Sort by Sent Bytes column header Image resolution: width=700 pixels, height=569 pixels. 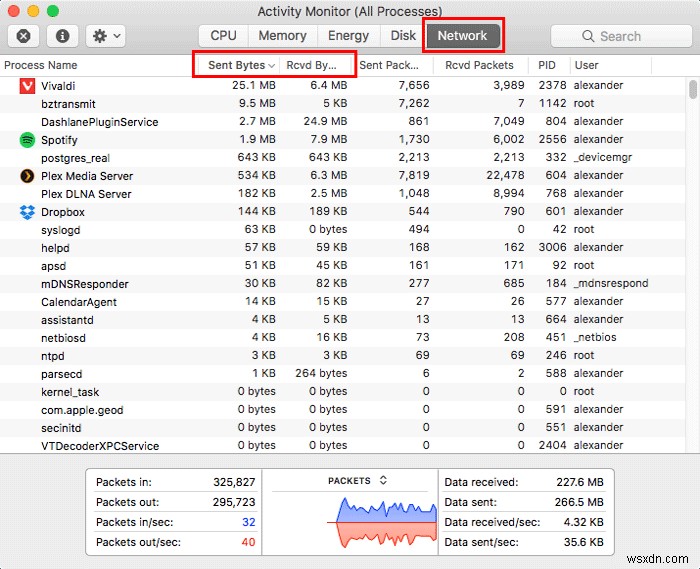(237, 65)
